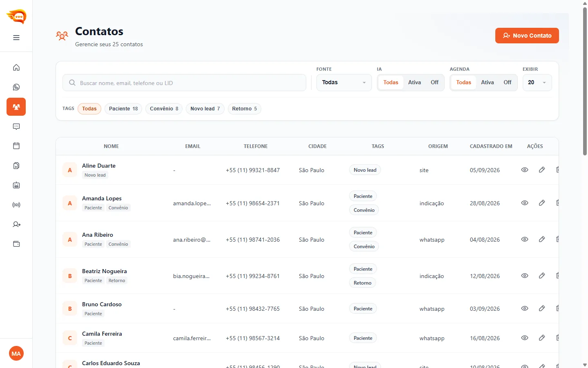Edit the Beatriz Nogueira contact with the pencil icon
The width and height of the screenshot is (588, 368).
(x=542, y=276)
